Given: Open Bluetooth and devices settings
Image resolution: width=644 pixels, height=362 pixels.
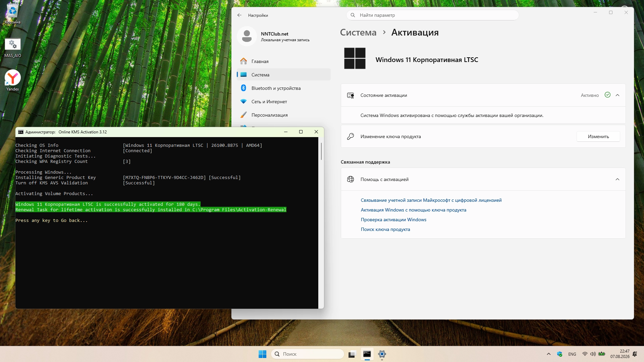Looking at the screenshot, I should pos(284,88).
